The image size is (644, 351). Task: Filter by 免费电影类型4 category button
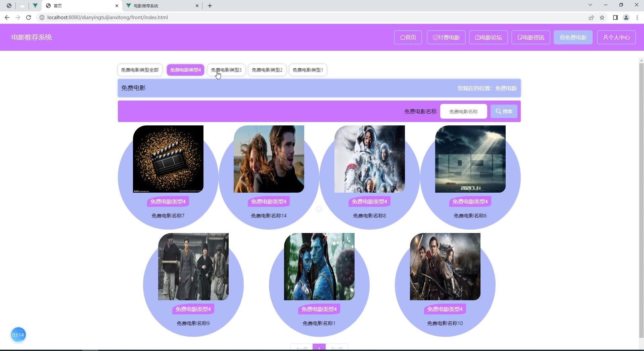(x=185, y=70)
